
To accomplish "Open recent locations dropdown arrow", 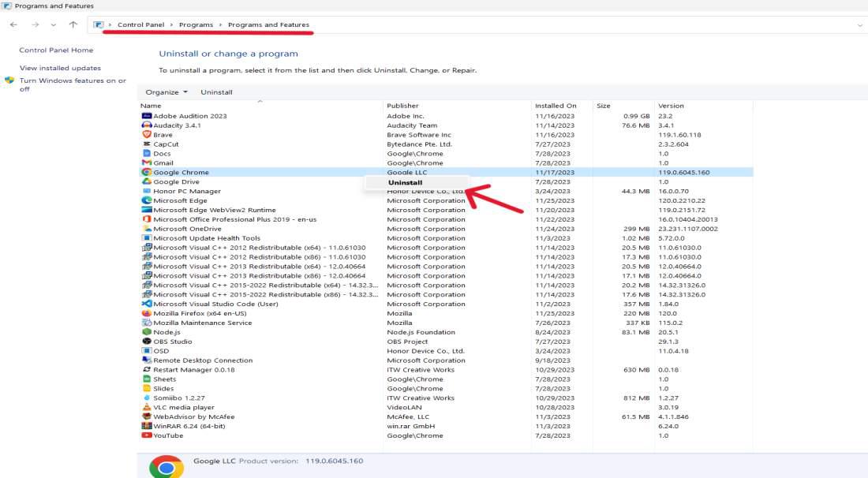I will [x=53, y=25].
